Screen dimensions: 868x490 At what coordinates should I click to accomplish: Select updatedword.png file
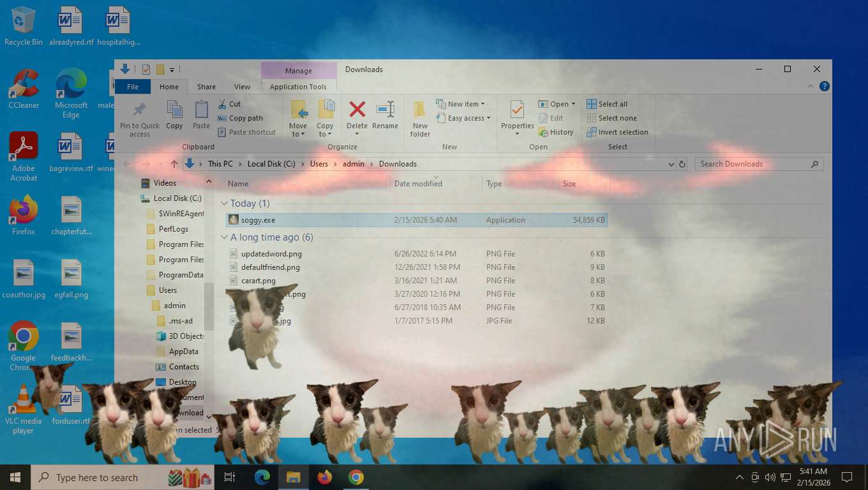pyautogui.click(x=416, y=254)
